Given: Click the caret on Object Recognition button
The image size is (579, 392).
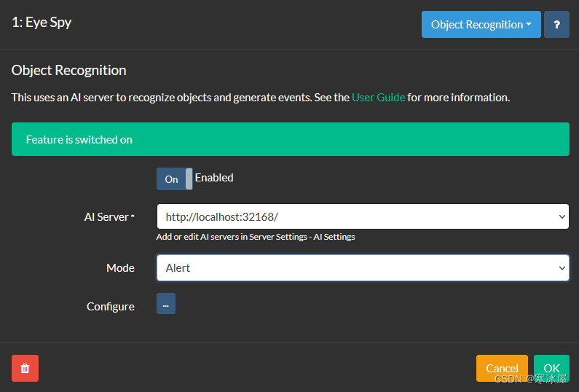Looking at the screenshot, I should click(x=529, y=24).
